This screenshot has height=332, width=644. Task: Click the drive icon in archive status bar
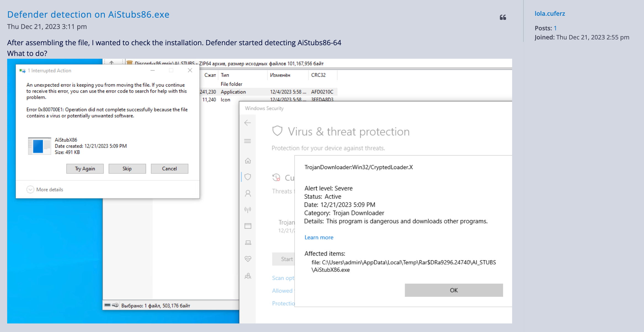pos(107,305)
